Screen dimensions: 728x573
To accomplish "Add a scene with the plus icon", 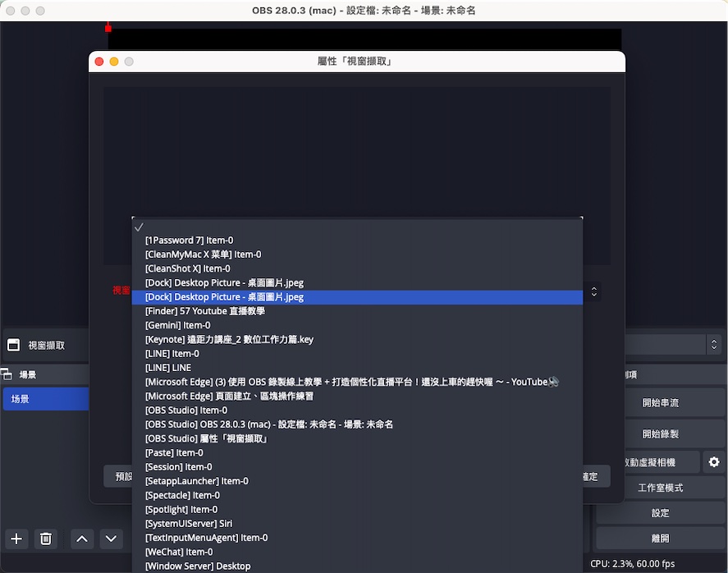I will pyautogui.click(x=16, y=539).
